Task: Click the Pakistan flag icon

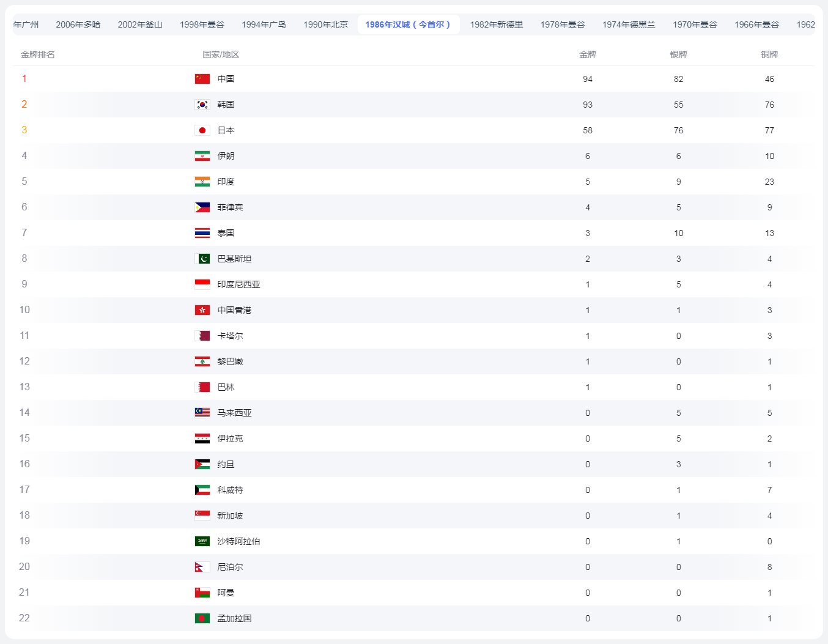Action: tap(202, 259)
